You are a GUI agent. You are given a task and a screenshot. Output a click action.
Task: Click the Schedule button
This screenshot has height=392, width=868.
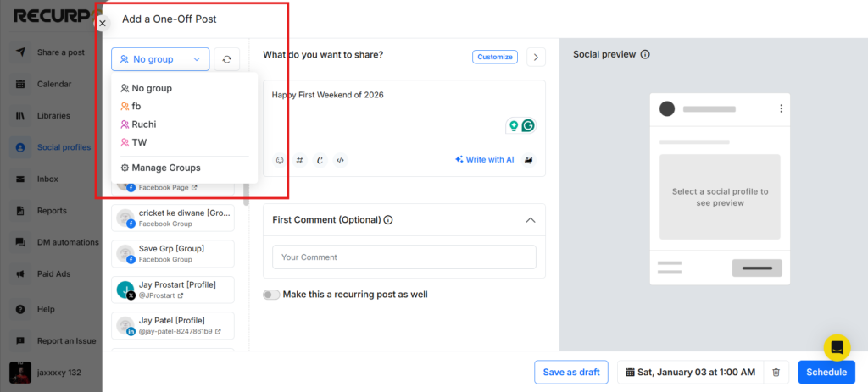tap(826, 372)
